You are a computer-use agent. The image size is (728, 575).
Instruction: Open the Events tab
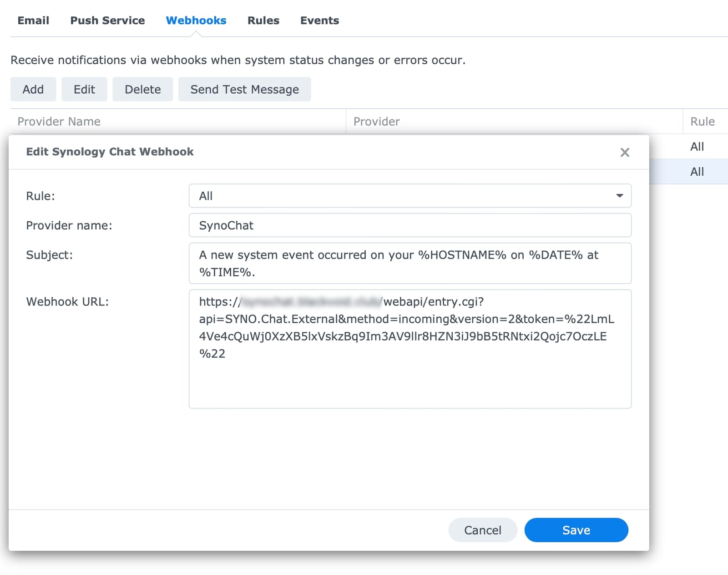(319, 20)
